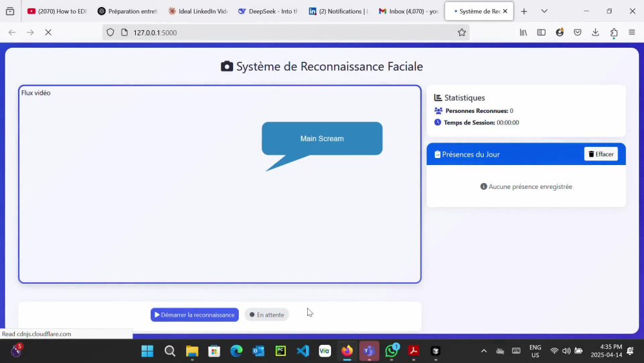Go back to the previous page
This screenshot has width=644, height=363.
(12, 32)
